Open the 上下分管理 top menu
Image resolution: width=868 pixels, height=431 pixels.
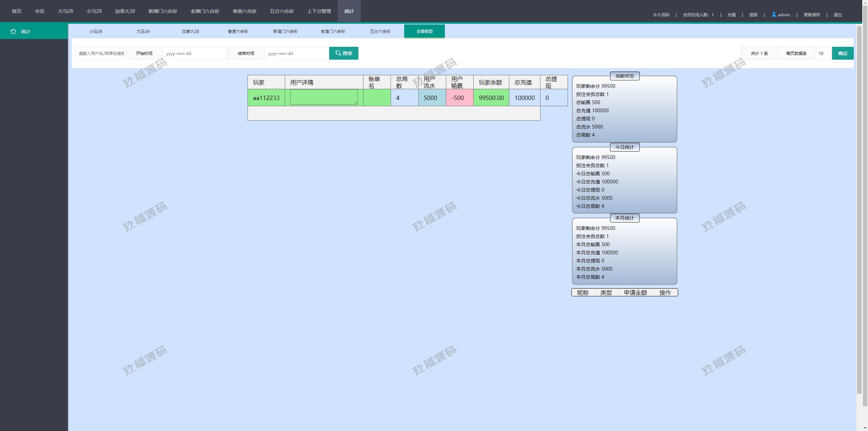[319, 11]
